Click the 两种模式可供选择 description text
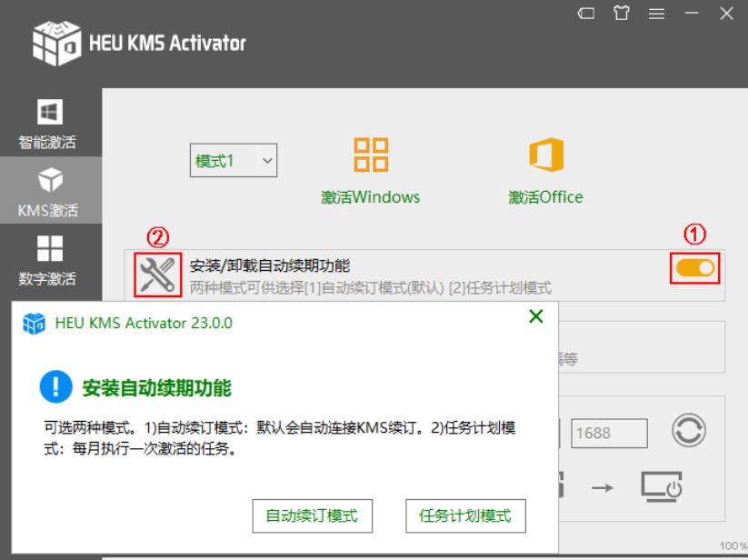 [371, 287]
